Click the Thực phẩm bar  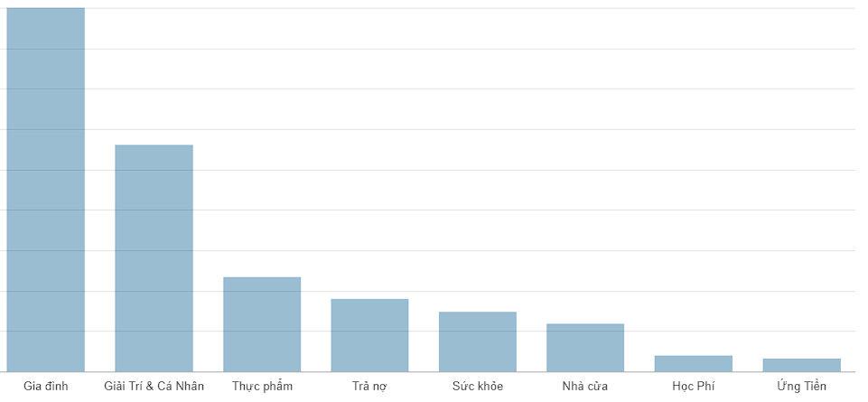click(262, 324)
